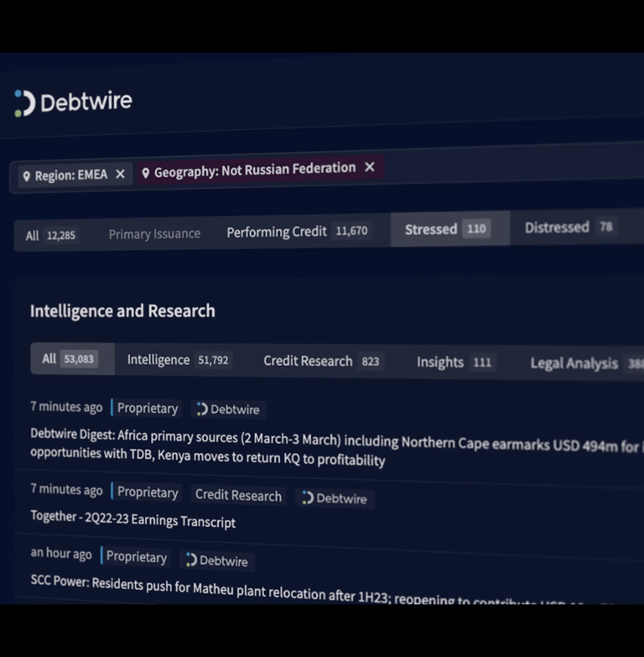Click Debtwire source badge on SCC Power item
Viewport: 644px width, 657px height.
point(217,561)
